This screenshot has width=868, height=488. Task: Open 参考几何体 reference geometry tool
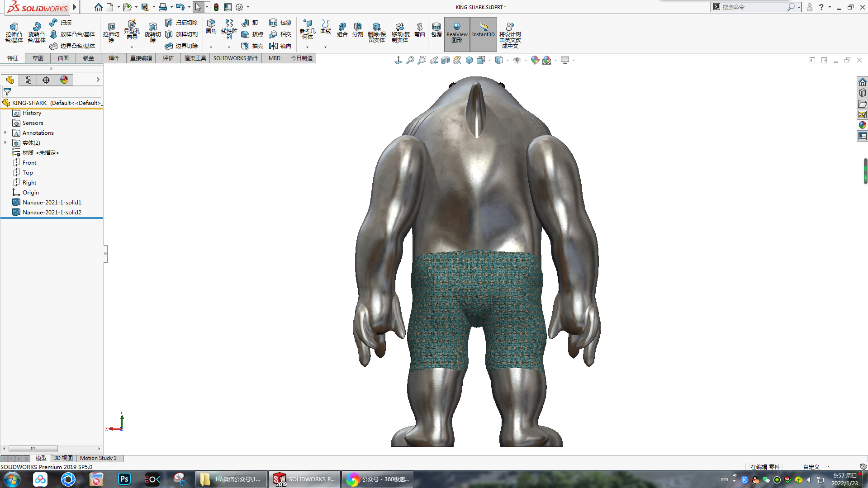point(308,29)
